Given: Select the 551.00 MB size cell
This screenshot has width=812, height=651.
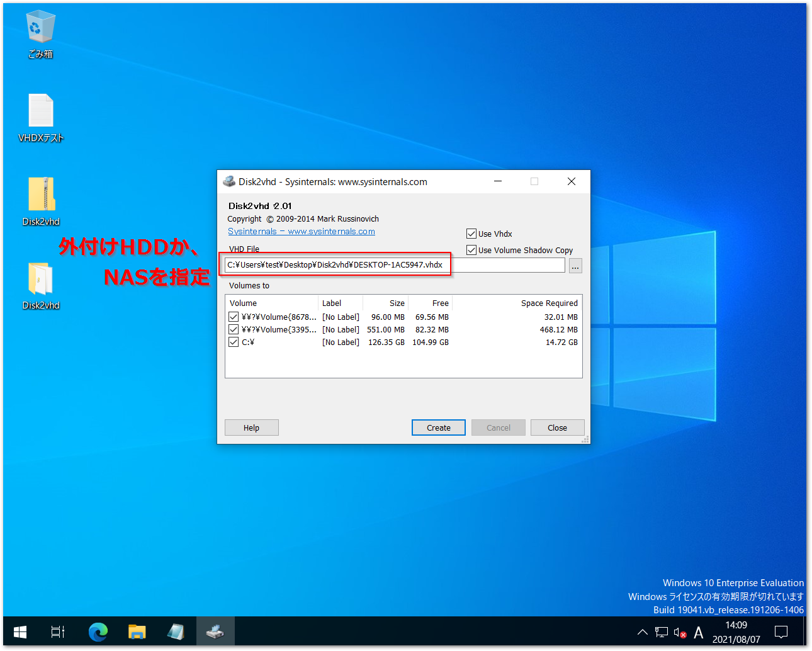Looking at the screenshot, I should (x=386, y=329).
